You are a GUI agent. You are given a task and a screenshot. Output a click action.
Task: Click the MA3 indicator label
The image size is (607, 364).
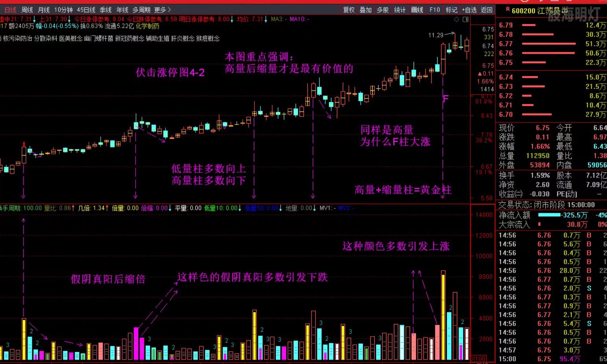(279, 19)
